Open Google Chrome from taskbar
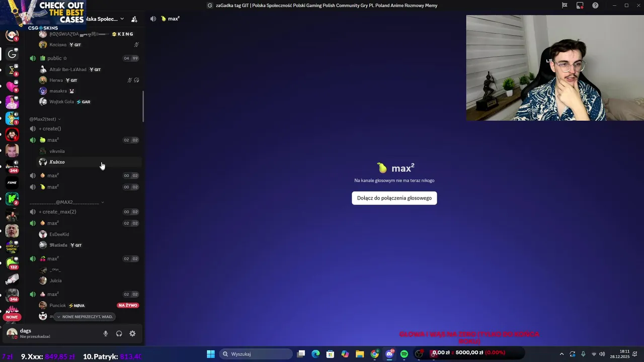 (375, 354)
